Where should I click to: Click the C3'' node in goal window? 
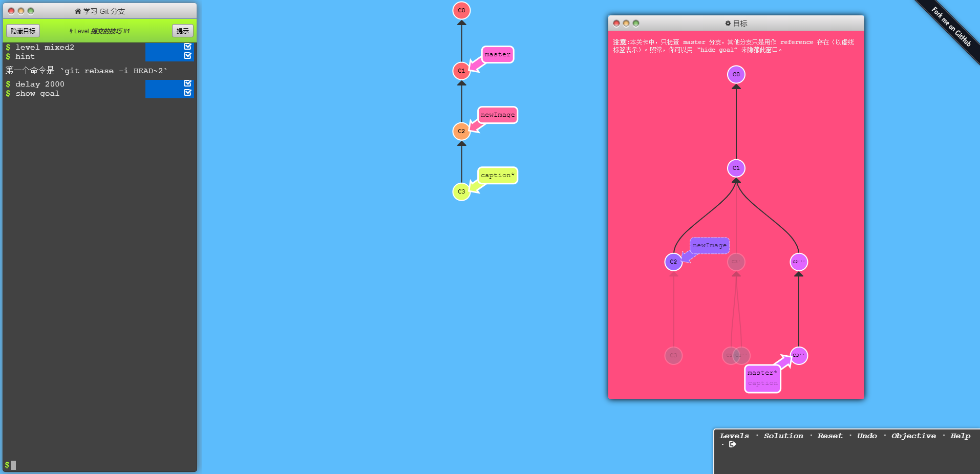coord(799,355)
